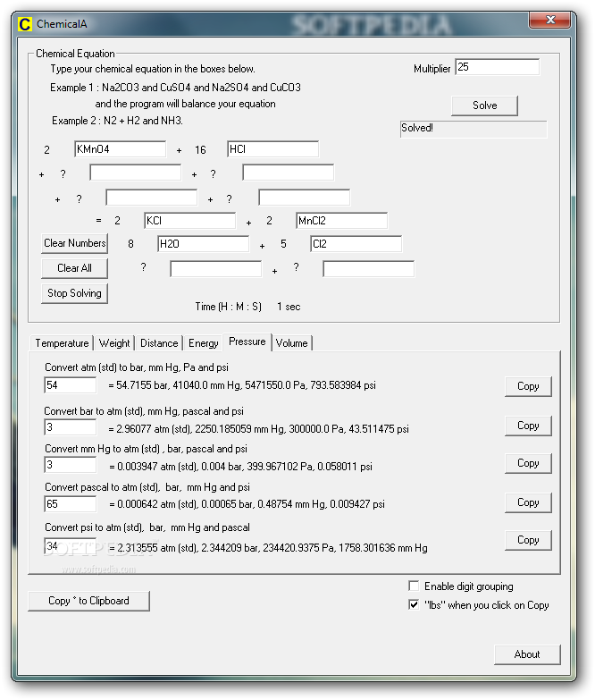Copy the atm (std) conversion result
Viewport: 595px width, 700px height.
click(528, 386)
